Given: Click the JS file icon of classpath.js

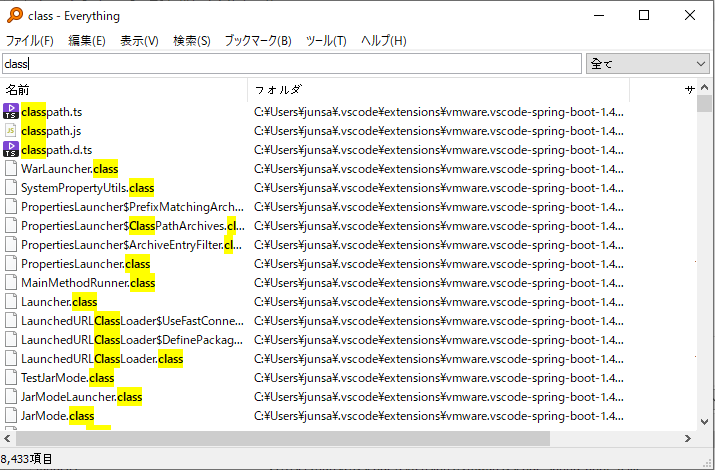Looking at the screenshot, I should 11,130.
